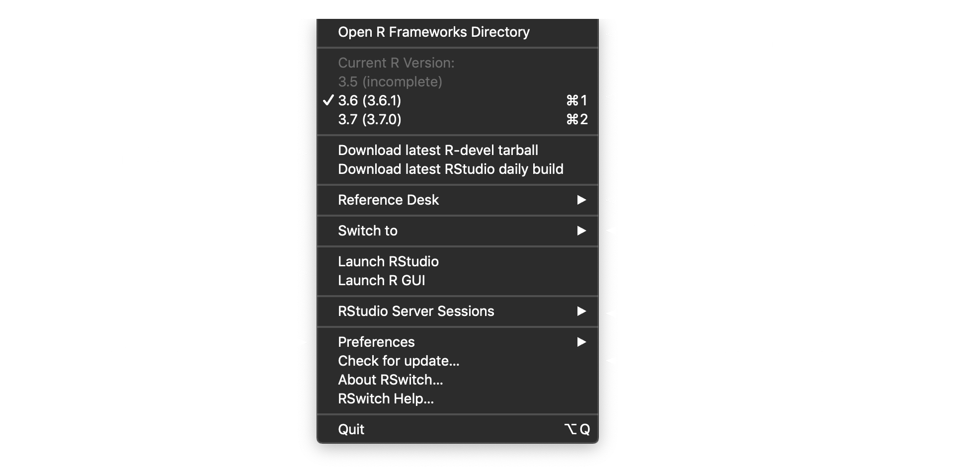Open RStudio Server Sessions entry
The image size is (980, 470).
[x=457, y=311]
